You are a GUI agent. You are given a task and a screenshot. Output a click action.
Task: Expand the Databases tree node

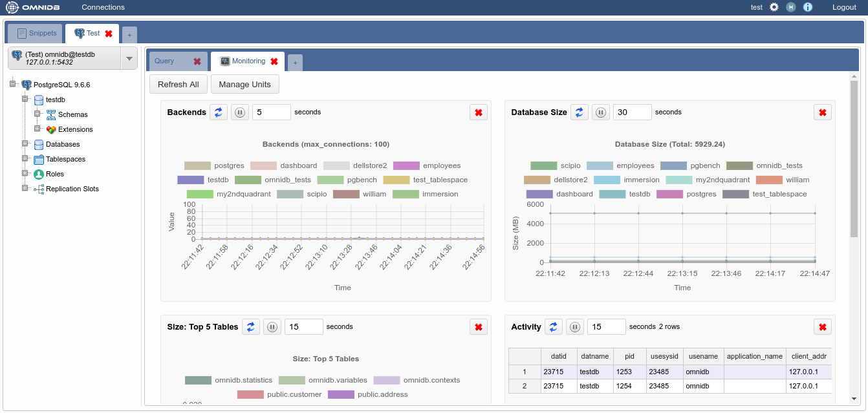(x=25, y=144)
